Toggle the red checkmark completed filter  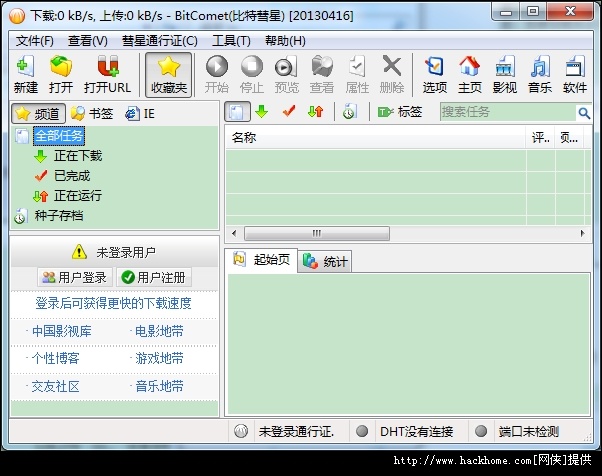(289, 112)
